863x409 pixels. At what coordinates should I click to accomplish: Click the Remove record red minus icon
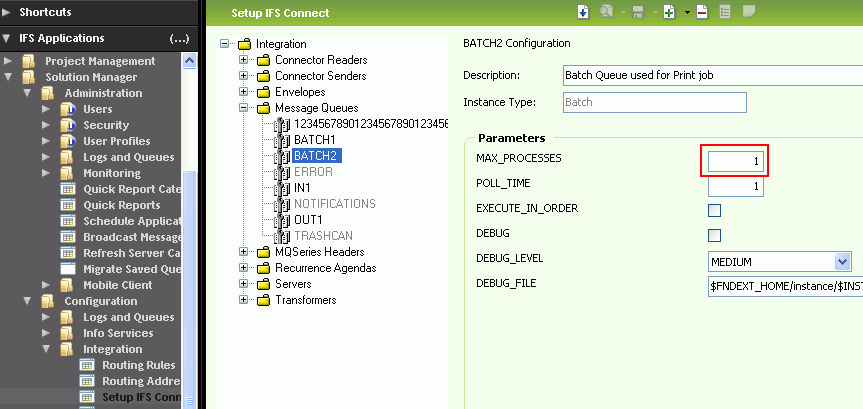click(x=702, y=12)
